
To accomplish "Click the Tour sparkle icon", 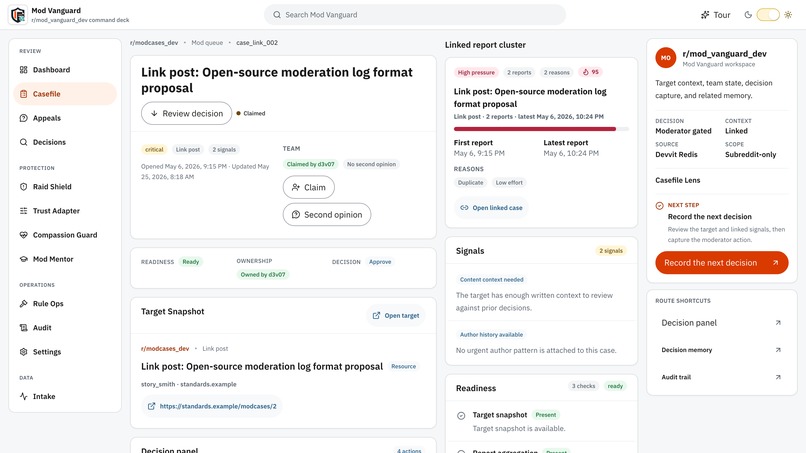I will coord(705,15).
